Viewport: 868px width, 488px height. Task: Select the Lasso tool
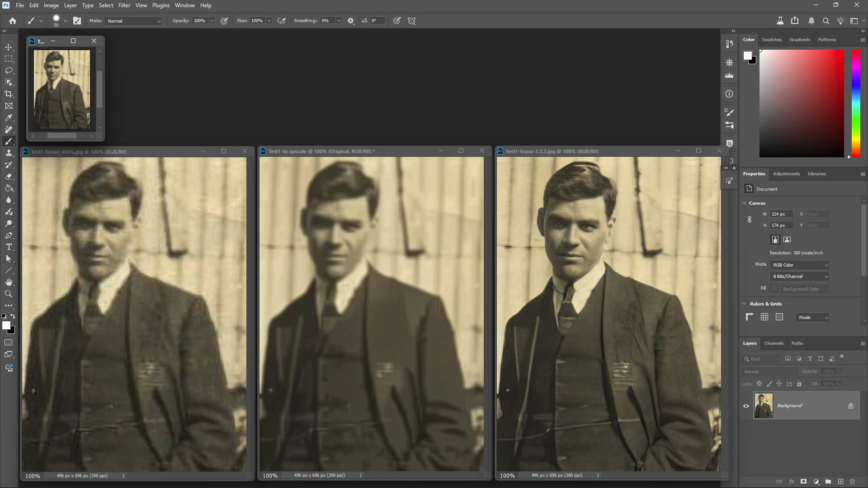[9, 70]
